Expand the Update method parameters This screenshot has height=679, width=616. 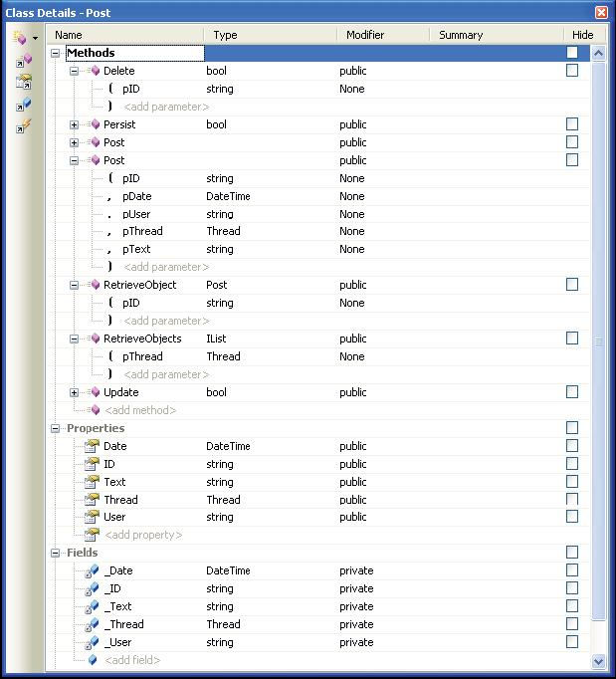click(74, 392)
